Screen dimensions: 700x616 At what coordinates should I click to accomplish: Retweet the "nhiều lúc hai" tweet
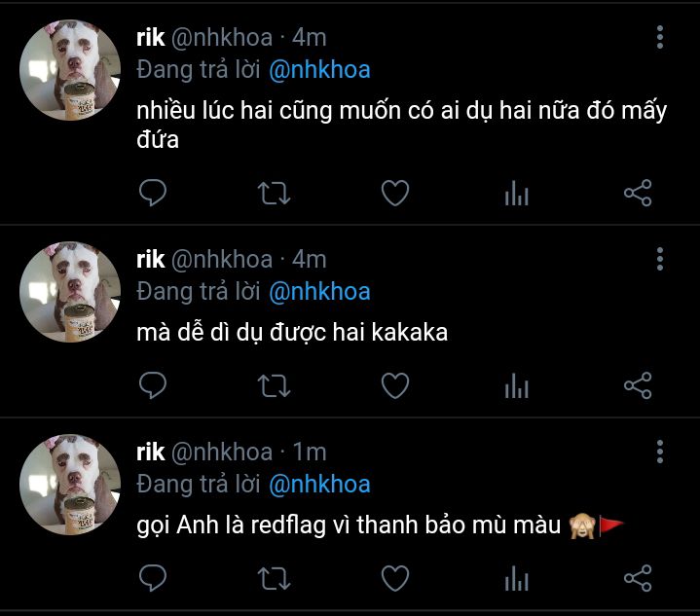click(x=274, y=193)
